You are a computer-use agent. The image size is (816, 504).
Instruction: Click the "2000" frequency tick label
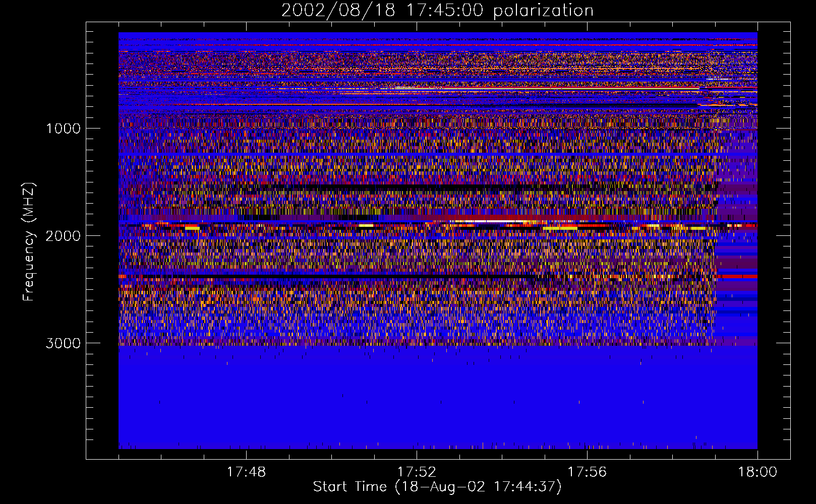click(x=63, y=235)
